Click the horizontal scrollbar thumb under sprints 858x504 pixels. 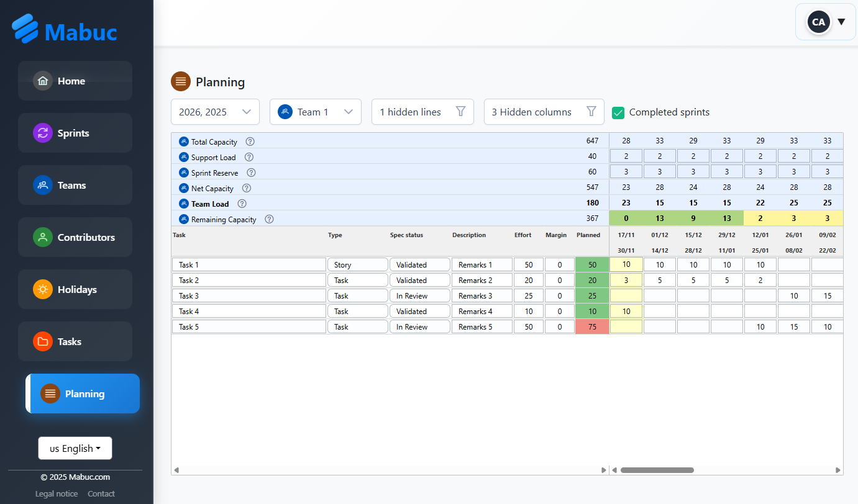(x=657, y=470)
